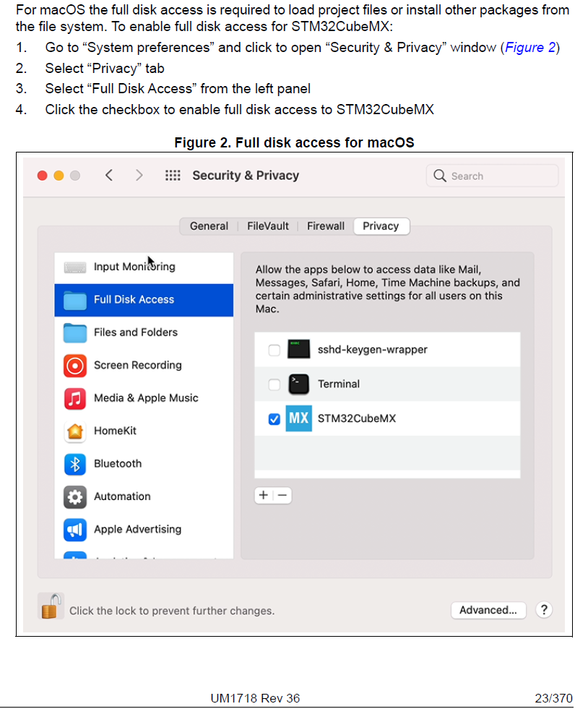
Task: Close the window with the red button
Action: pyautogui.click(x=43, y=176)
